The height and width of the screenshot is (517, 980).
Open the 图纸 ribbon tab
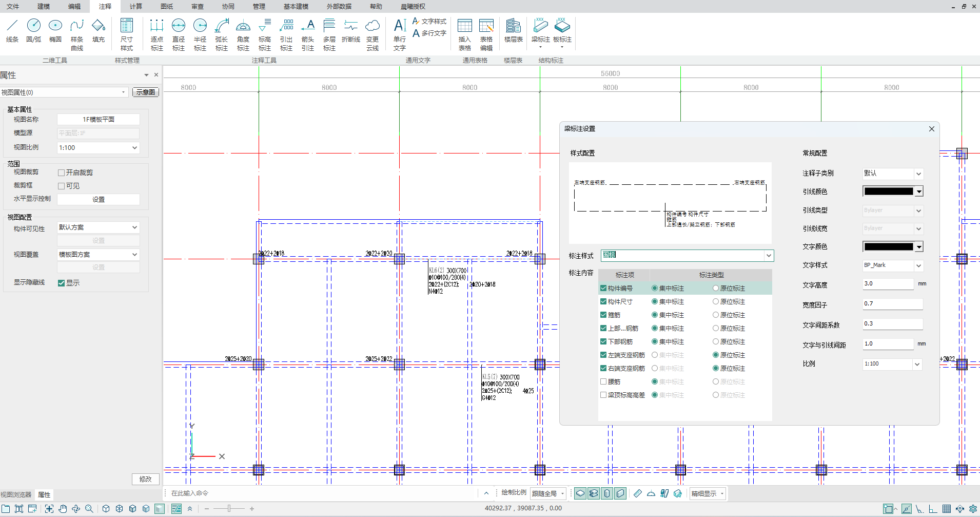(167, 6)
